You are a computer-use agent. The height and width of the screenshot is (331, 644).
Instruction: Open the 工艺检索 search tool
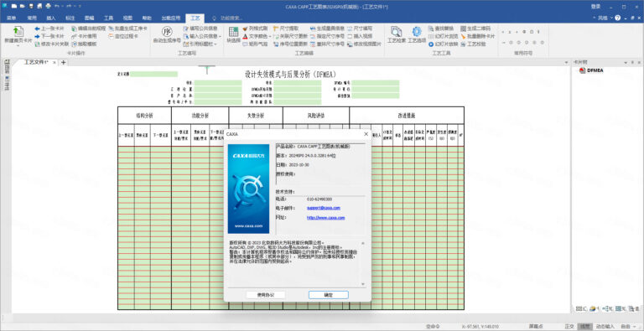tap(397, 34)
